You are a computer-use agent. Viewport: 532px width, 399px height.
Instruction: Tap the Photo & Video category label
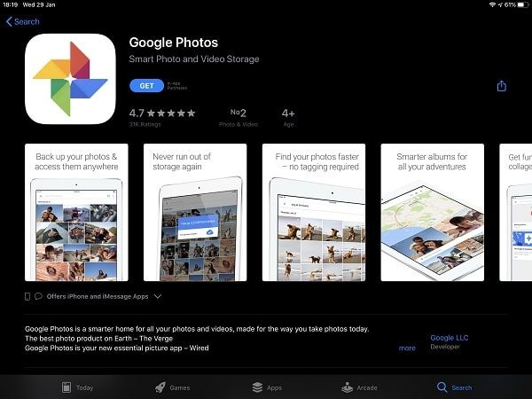pos(239,124)
